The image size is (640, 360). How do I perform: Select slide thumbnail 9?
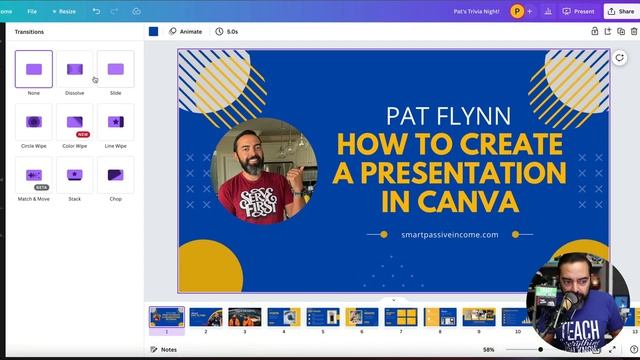tap(479, 317)
